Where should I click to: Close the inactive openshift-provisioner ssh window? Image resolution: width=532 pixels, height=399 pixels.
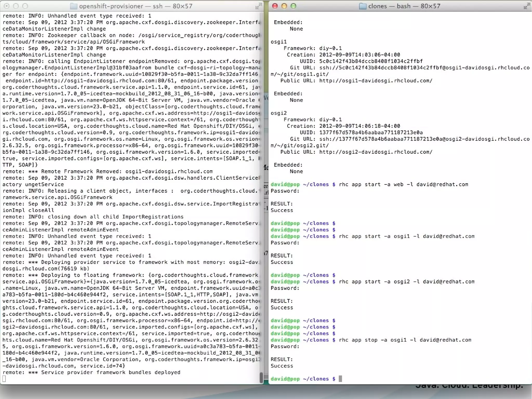tap(7, 6)
